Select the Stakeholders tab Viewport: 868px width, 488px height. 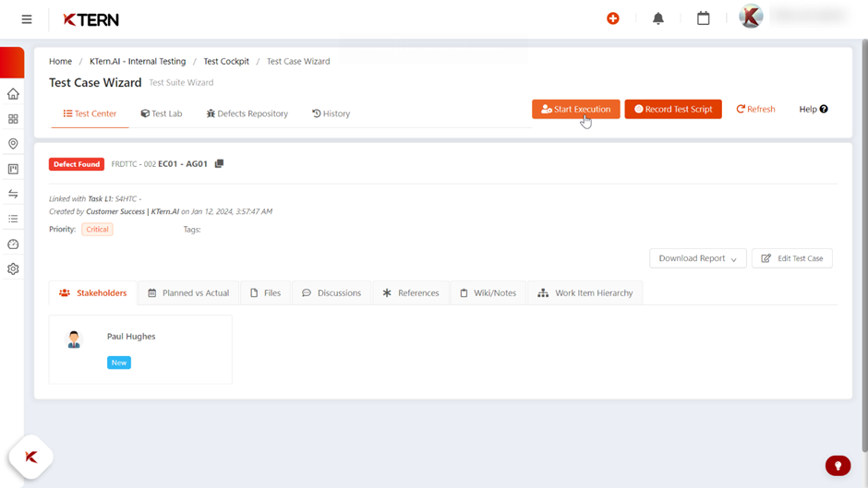pyautogui.click(x=93, y=292)
